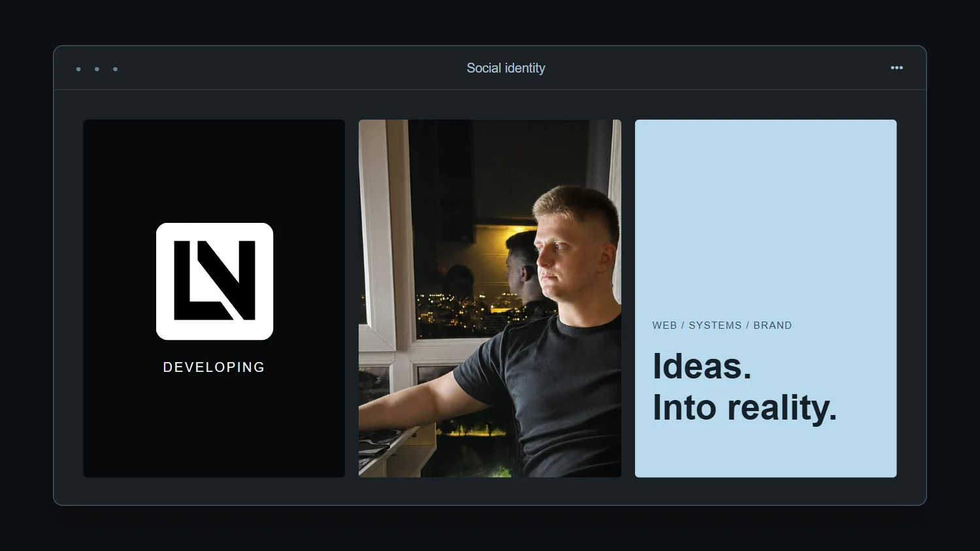Select the 'DEVELOPING' caption text
980x551 pixels.
(x=214, y=367)
